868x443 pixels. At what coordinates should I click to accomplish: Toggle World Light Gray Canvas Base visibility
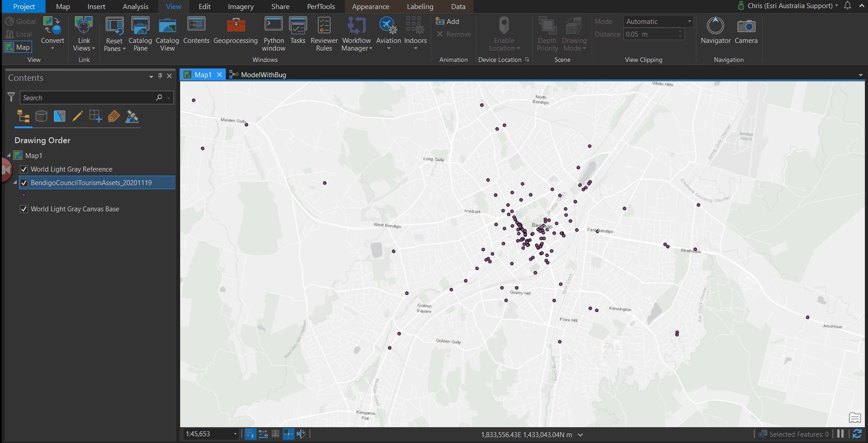(x=23, y=209)
